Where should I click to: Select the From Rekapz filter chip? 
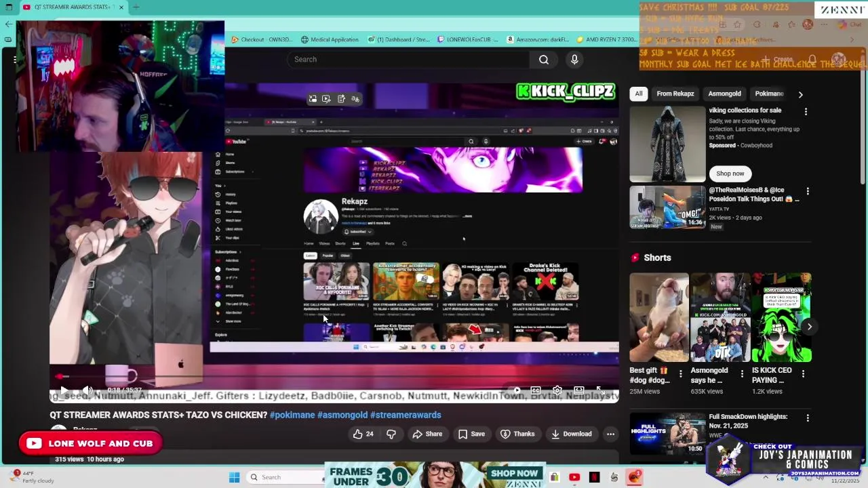pos(675,94)
